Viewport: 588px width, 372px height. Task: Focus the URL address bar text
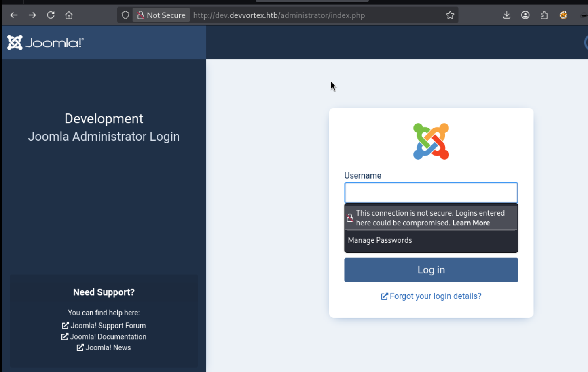[279, 15]
